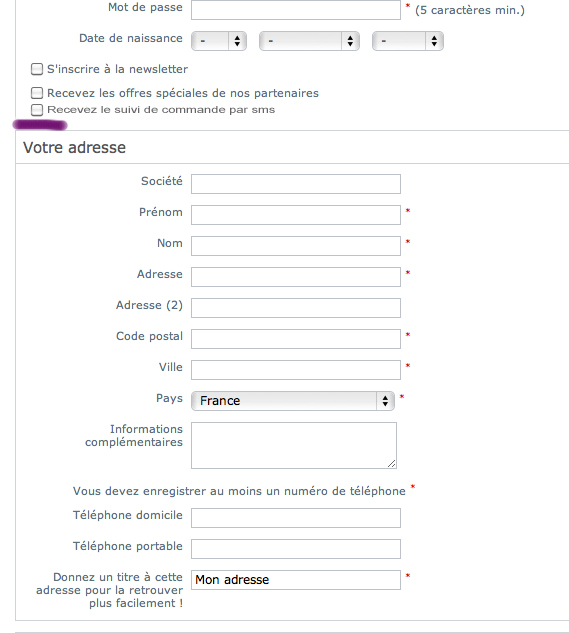569x633 pixels.
Task: Select the Téléphone portable field
Action: point(296,549)
